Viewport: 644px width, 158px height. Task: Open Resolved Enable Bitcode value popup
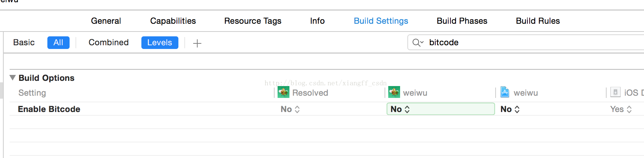pos(290,109)
